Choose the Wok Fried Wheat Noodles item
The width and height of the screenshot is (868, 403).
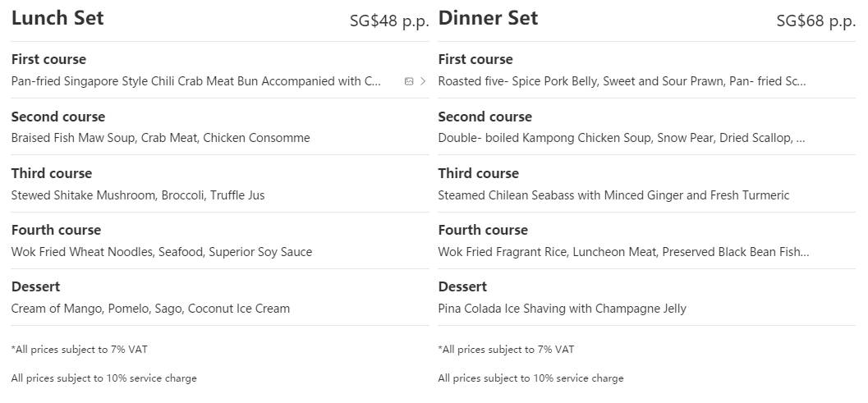pos(161,252)
